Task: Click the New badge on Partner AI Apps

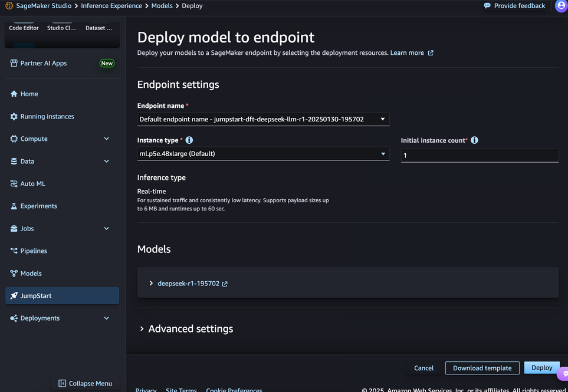Action: [x=107, y=63]
